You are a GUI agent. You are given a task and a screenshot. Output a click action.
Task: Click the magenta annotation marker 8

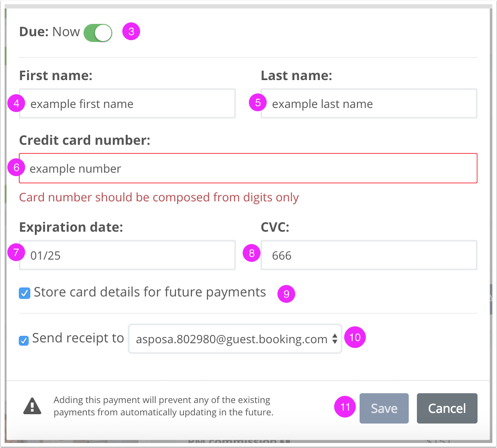tap(252, 253)
